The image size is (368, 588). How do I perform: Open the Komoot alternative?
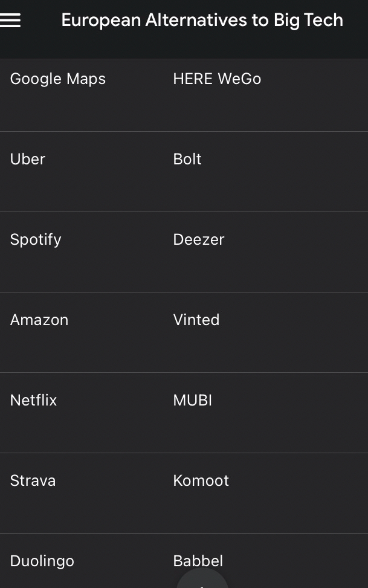tap(201, 481)
